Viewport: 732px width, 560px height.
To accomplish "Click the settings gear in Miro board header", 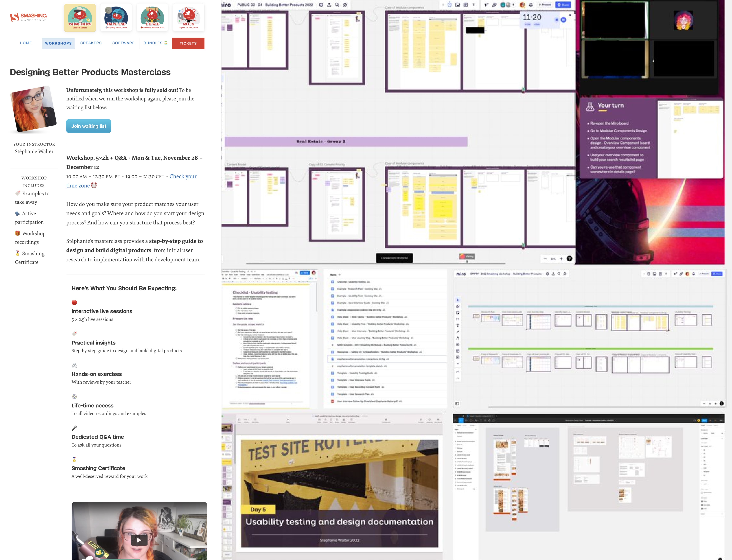I will point(321,5).
